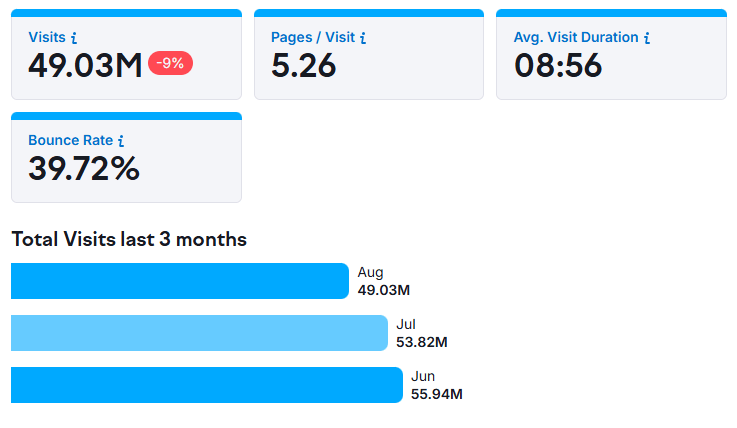This screenshot has width=737, height=428.
Task: Click the 5.26 pages per visit value
Action: point(304,65)
